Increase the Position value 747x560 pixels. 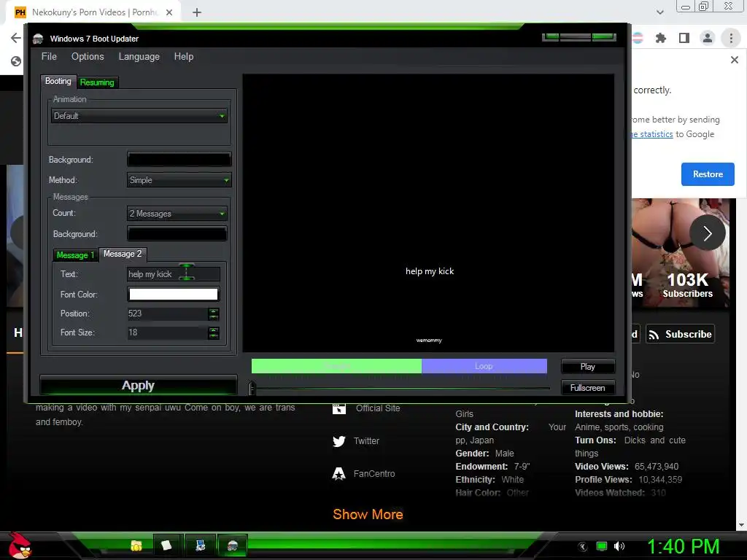[x=214, y=311]
